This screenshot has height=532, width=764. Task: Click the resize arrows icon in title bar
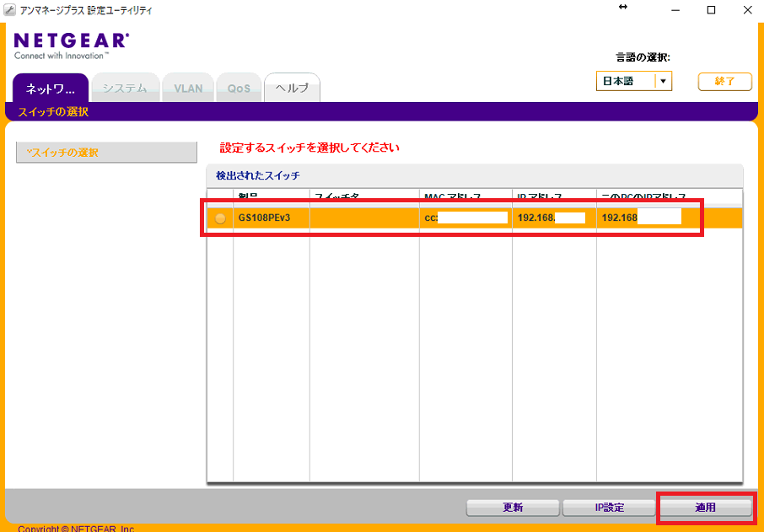[x=624, y=9]
